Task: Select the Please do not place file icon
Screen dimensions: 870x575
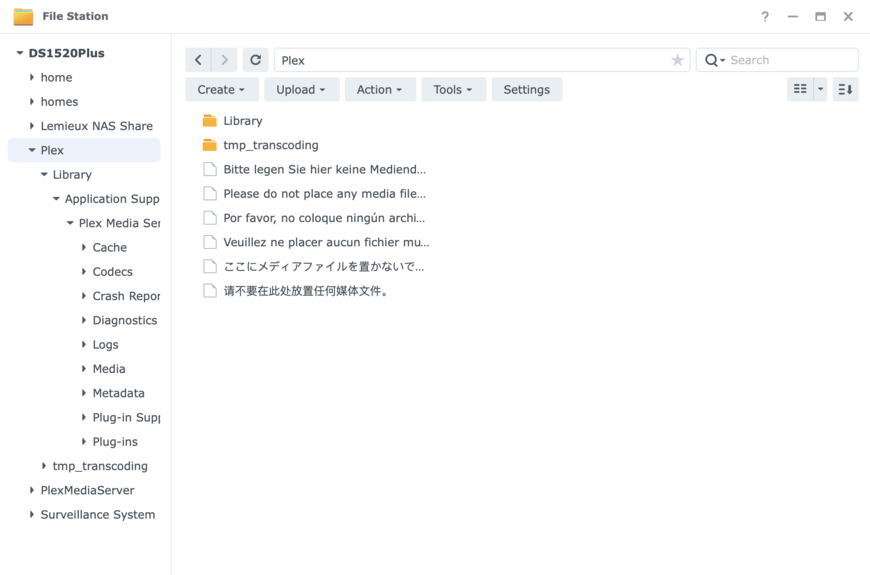Action: 210,194
